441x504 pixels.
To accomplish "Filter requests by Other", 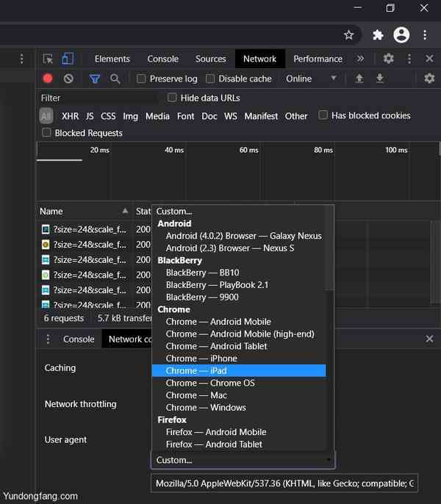I will tap(296, 116).
